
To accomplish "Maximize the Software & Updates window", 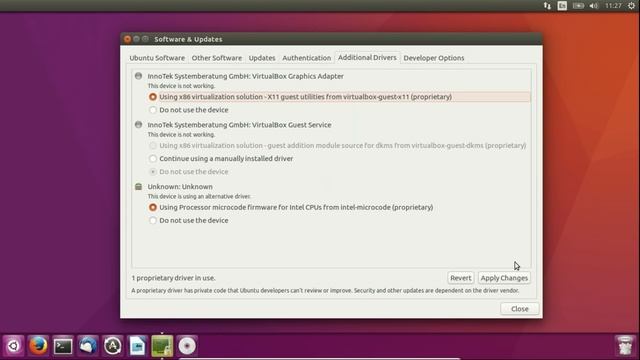I will tap(145, 39).
